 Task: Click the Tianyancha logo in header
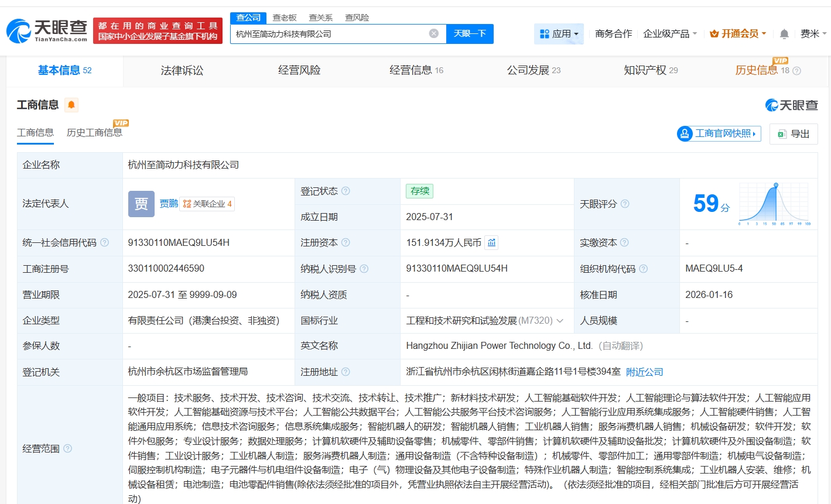(x=47, y=30)
